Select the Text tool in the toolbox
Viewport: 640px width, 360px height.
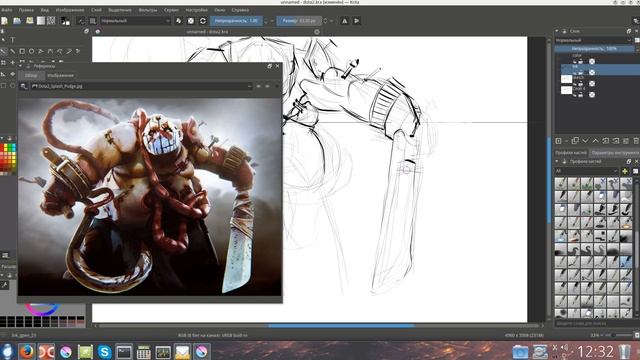13,40
